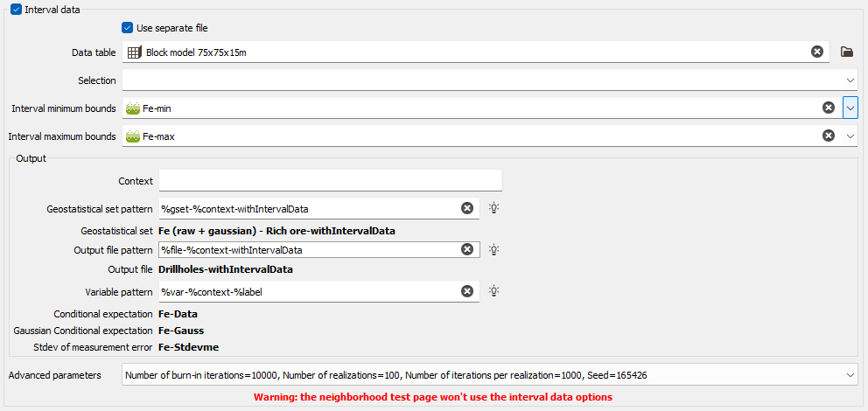Image resolution: width=868 pixels, height=411 pixels.
Task: Click inside the Output file pattern field
Action: (309, 250)
